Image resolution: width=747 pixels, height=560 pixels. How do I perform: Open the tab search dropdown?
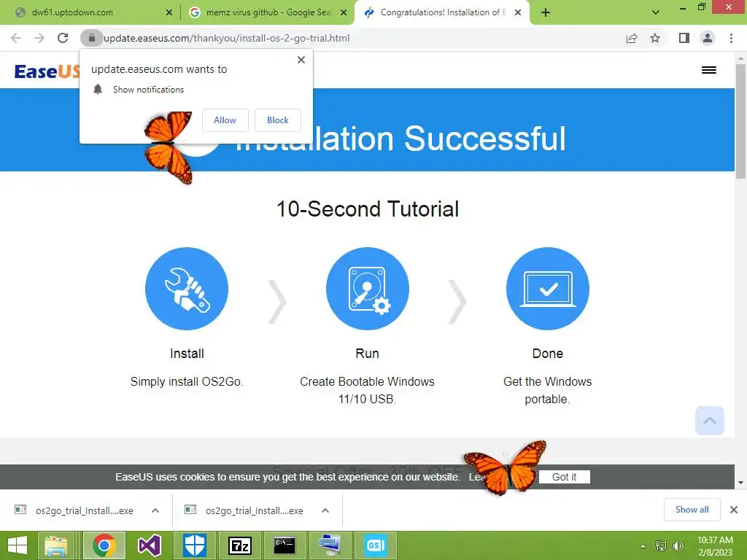coord(656,12)
